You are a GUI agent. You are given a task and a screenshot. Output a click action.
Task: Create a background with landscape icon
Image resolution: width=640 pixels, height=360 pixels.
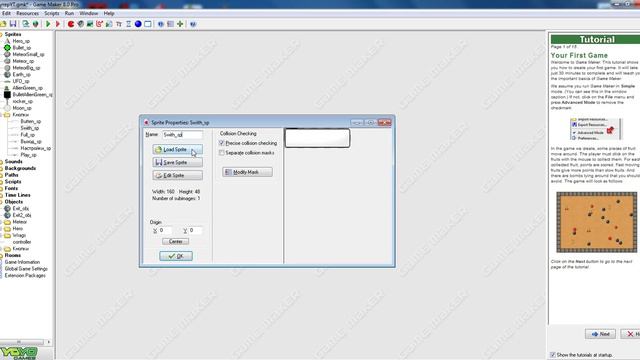tap(90, 24)
